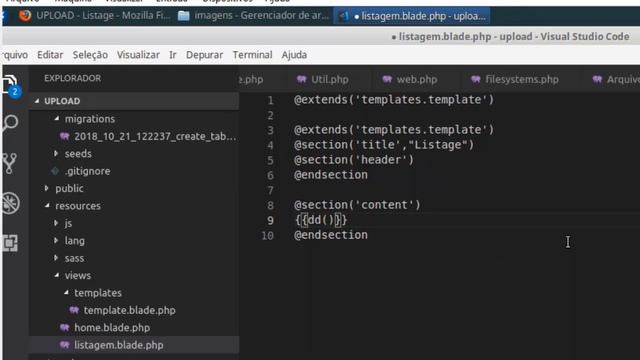Click the Firefox icon in taskbar
The height and width of the screenshot is (360, 640).
[x=25, y=16]
